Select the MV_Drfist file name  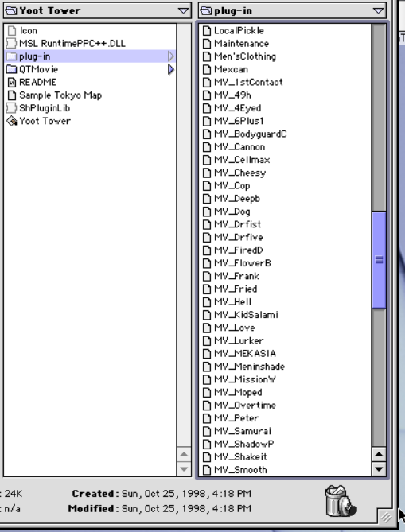pos(238,224)
